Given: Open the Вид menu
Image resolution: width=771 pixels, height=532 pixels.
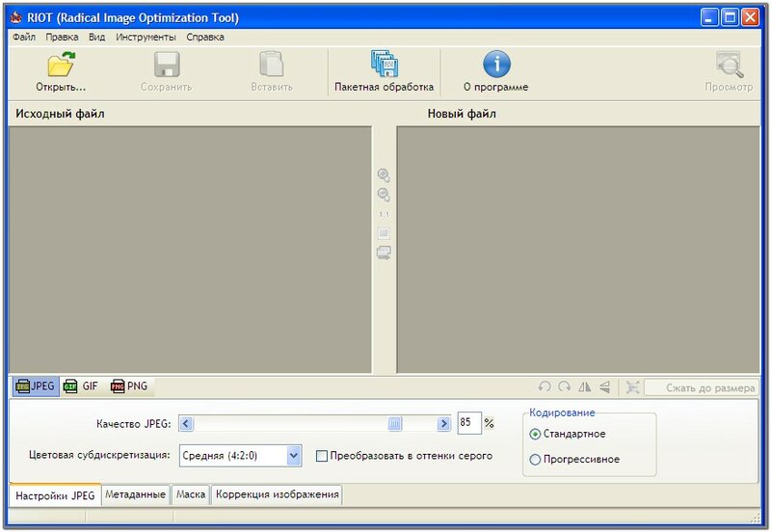Looking at the screenshot, I should coord(97,37).
